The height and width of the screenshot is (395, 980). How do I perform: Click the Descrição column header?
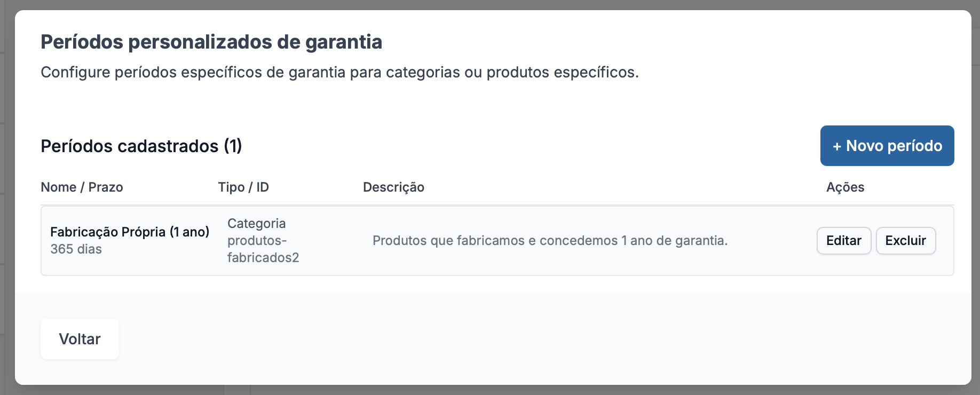coord(393,187)
